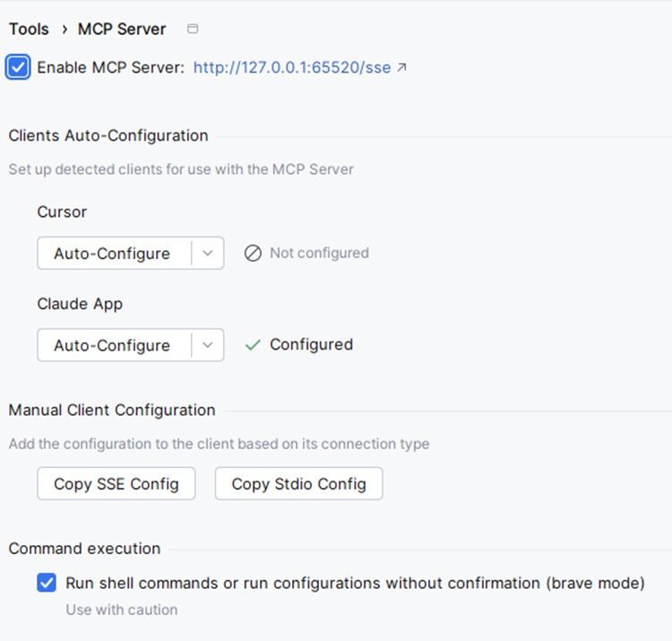Image resolution: width=672 pixels, height=641 pixels.
Task: Click the external link arrow after the URL
Action: (401, 67)
